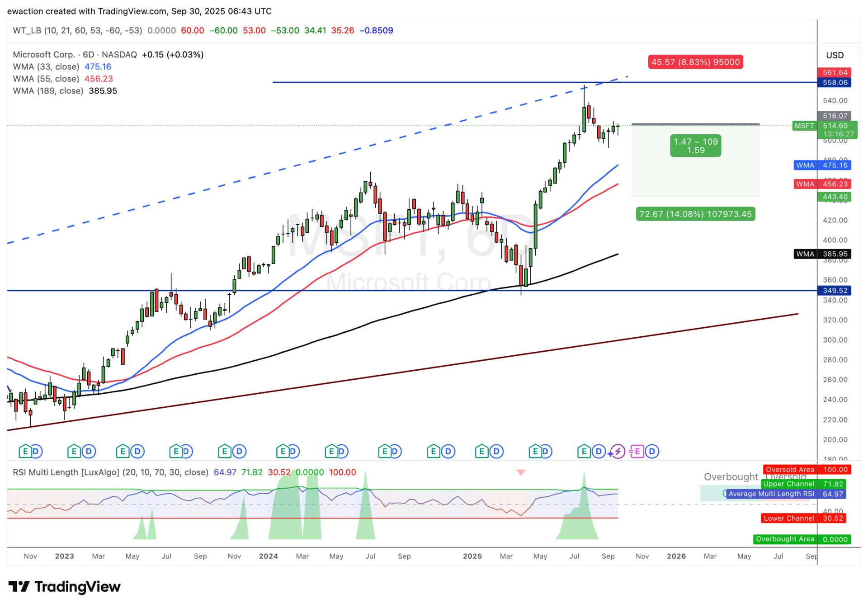Click the RSI Multi Length indicator title
Image resolution: width=868 pixels, height=608 pixels.
click(110, 472)
